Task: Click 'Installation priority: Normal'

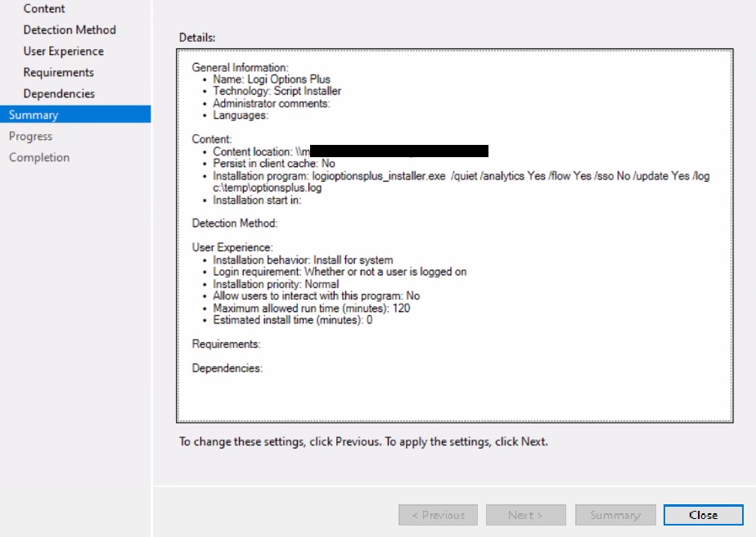Action: [x=276, y=284]
